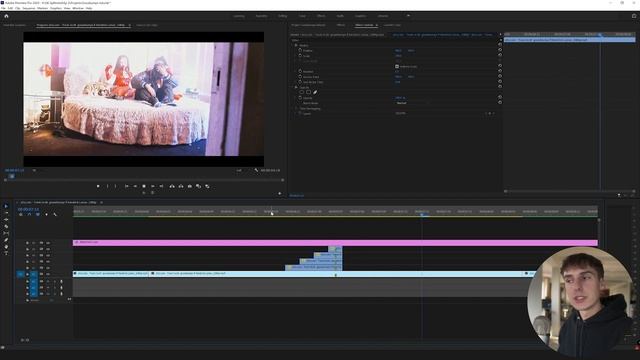Image resolution: width=640 pixels, height=360 pixels.
Task: Select the Pen tool in timeline toolbar
Action: [x=6, y=240]
